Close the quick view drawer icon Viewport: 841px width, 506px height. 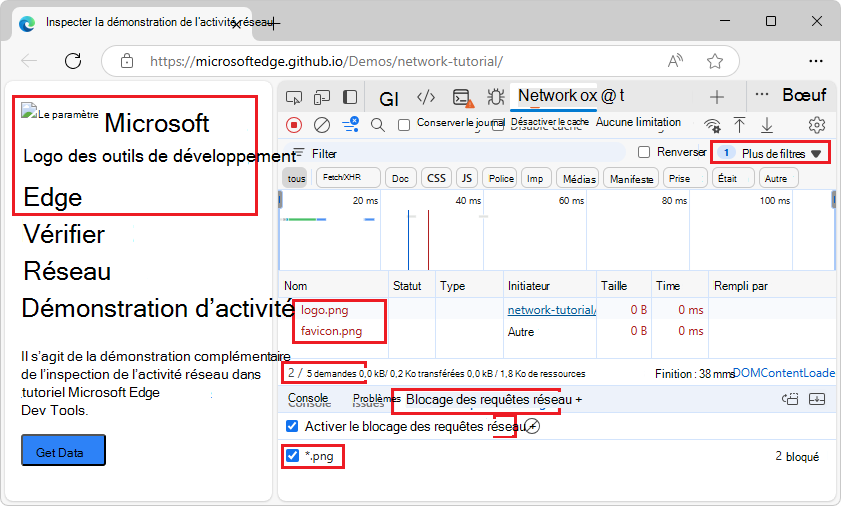click(817, 399)
